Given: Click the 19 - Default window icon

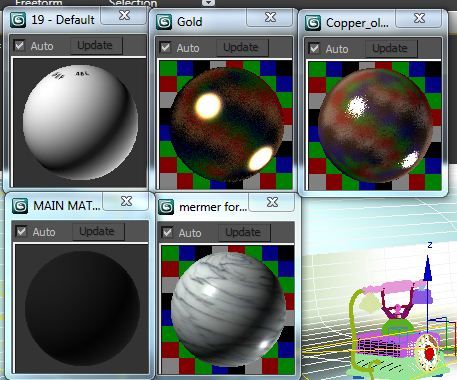Looking at the screenshot, I should tap(18, 20).
